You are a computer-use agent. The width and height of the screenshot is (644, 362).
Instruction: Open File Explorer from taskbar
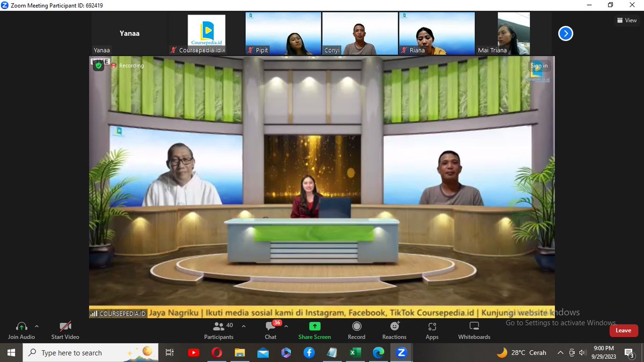pyautogui.click(x=240, y=353)
